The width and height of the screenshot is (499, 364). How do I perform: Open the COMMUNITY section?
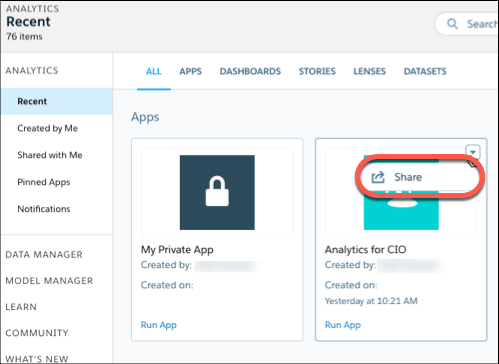tap(37, 333)
